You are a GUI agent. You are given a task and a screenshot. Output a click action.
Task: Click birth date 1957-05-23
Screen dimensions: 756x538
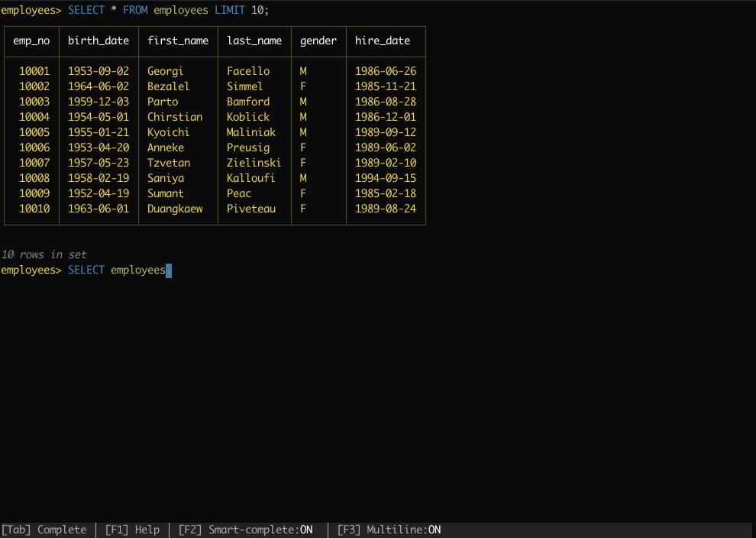(99, 163)
